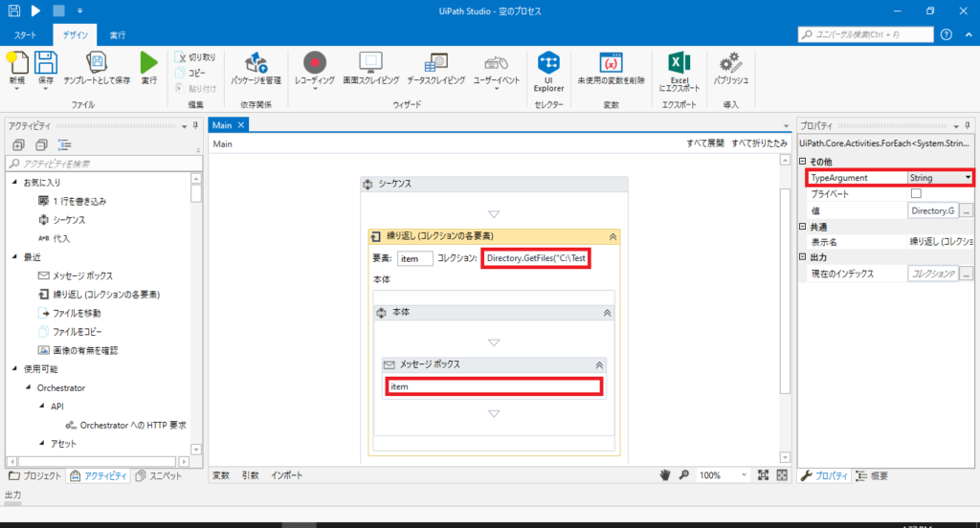Screen dimensions: 980x528
Task: Run the workflow with 実行 green arrow
Action: (x=148, y=63)
